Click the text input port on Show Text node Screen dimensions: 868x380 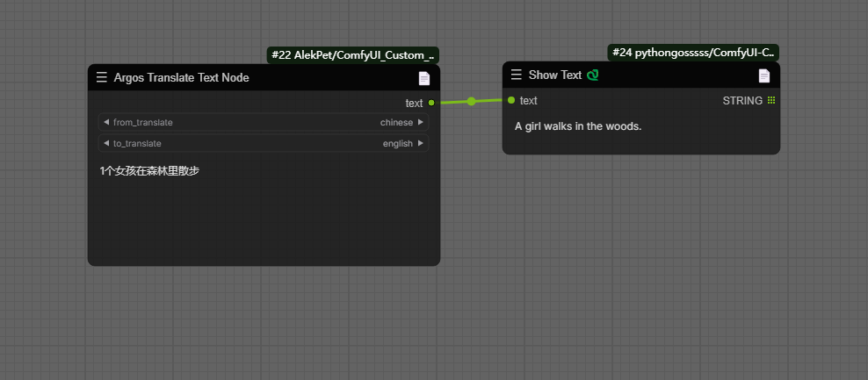(x=511, y=100)
